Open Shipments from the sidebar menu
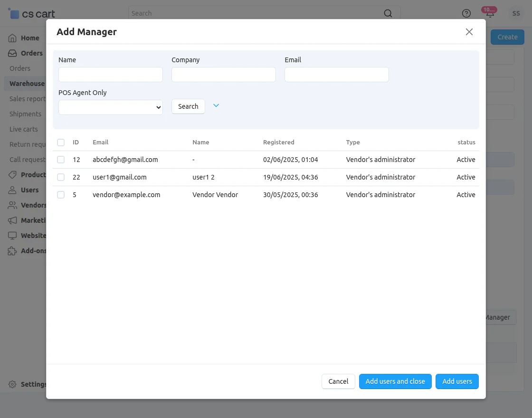Image resolution: width=532 pixels, height=418 pixels. (x=25, y=114)
